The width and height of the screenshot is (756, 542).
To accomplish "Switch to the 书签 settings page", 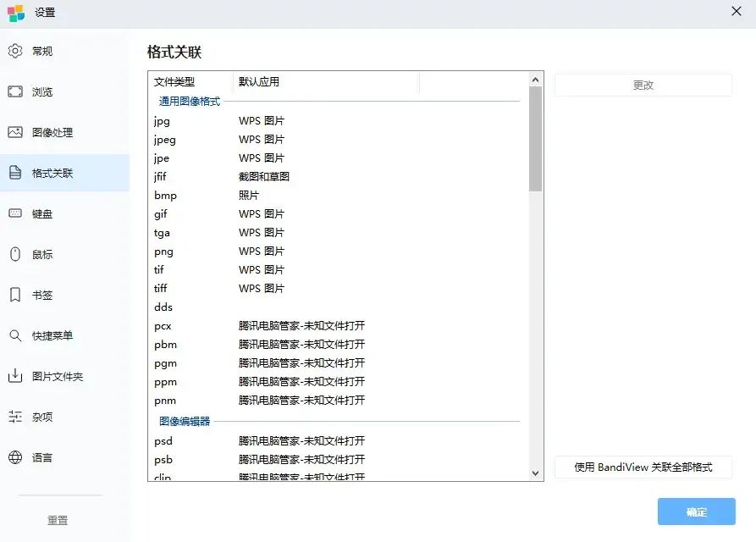I will (x=64, y=295).
